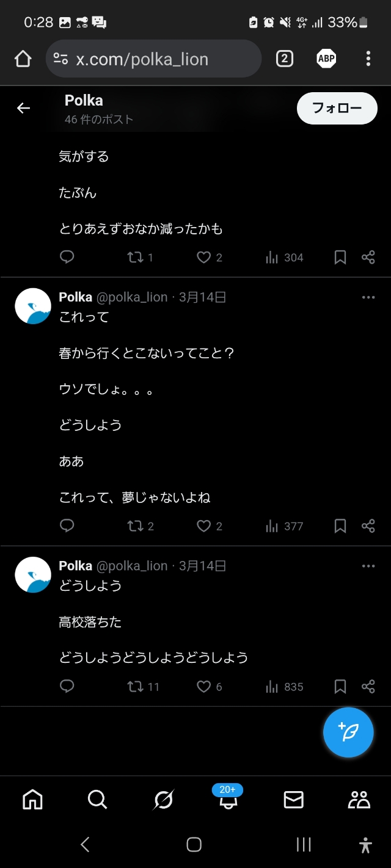
Task: Switch to the Search tab
Action: (97, 799)
